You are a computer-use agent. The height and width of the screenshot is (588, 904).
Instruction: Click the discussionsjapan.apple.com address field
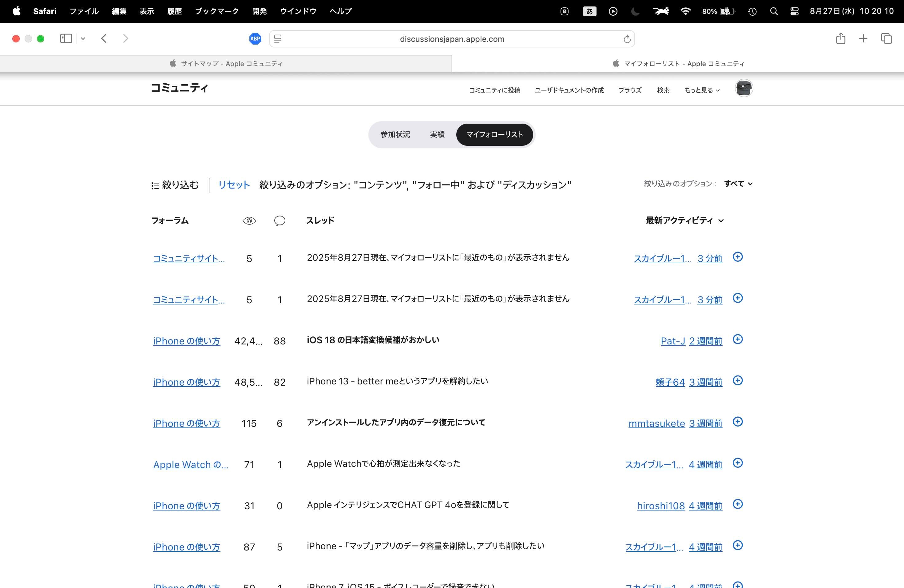pyautogui.click(x=452, y=39)
